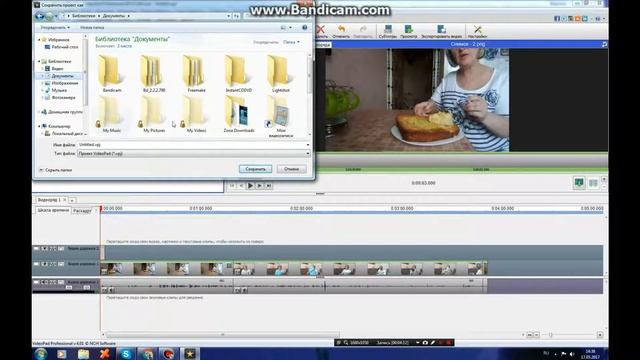Toggle the last header button on Video Track 1
Viewport: 640px width, 360px height.
pos(61,264)
